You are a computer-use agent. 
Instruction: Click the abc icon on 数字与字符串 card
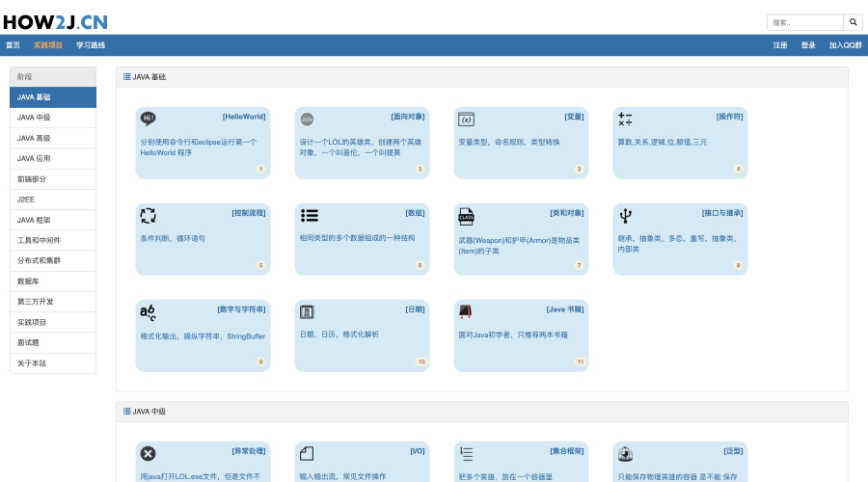click(x=148, y=312)
